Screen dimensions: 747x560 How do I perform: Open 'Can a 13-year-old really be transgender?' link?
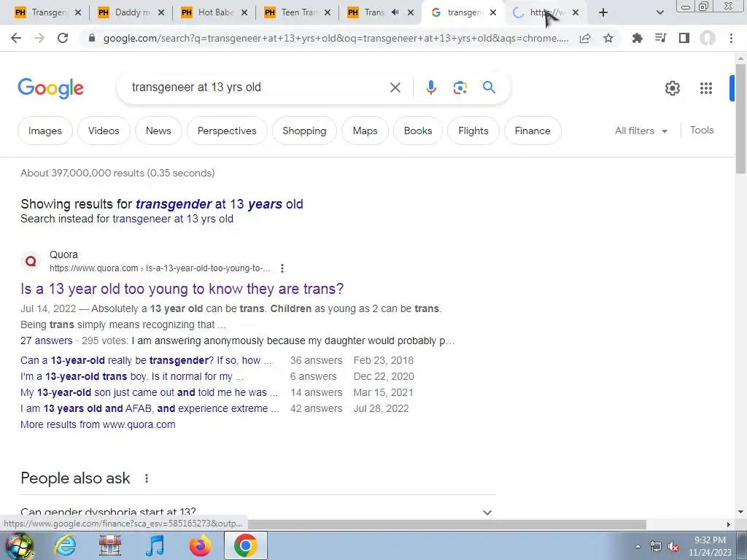pos(146,360)
